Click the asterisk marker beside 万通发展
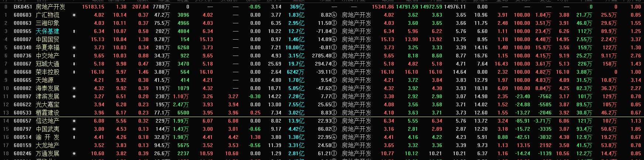Image resolution: width=644 pixels, height=160 pixels. coord(74,154)
